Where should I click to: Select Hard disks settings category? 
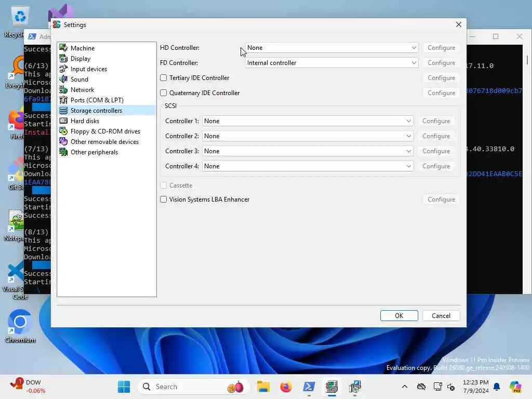[x=85, y=121]
